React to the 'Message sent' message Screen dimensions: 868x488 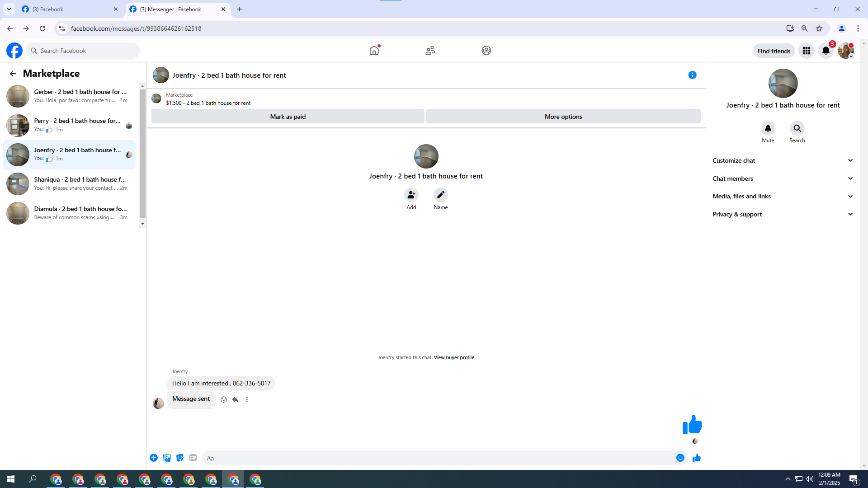click(224, 399)
